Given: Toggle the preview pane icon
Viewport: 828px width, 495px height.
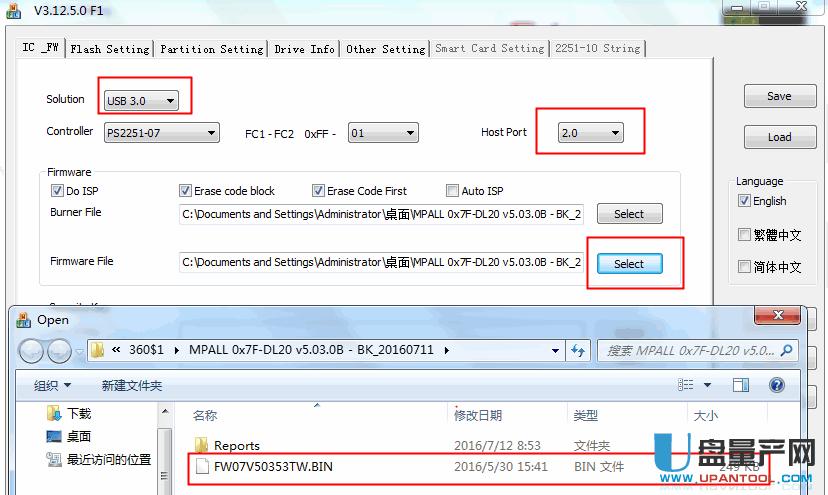Looking at the screenshot, I should (741, 385).
